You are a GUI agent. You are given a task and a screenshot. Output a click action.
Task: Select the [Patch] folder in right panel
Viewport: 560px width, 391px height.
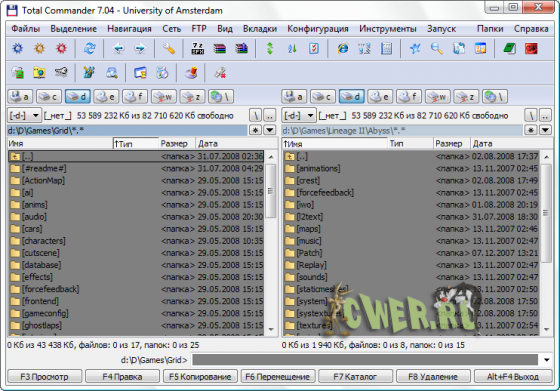coord(411,253)
